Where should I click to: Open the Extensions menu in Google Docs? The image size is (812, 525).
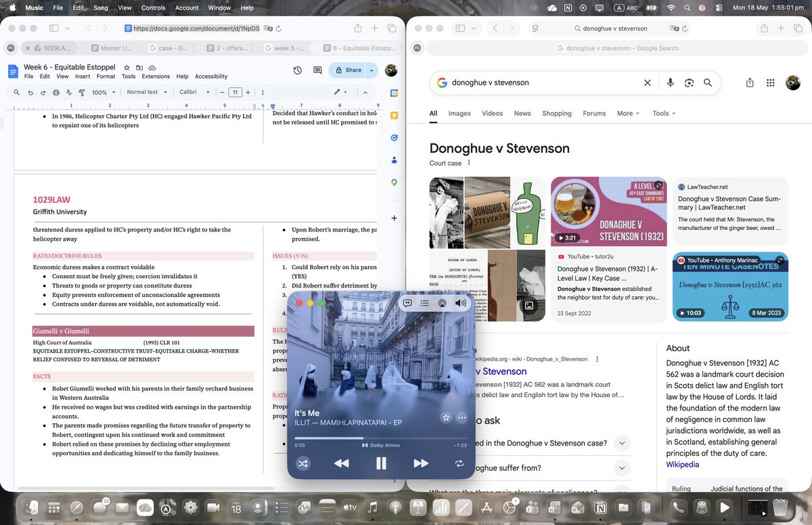pos(156,76)
